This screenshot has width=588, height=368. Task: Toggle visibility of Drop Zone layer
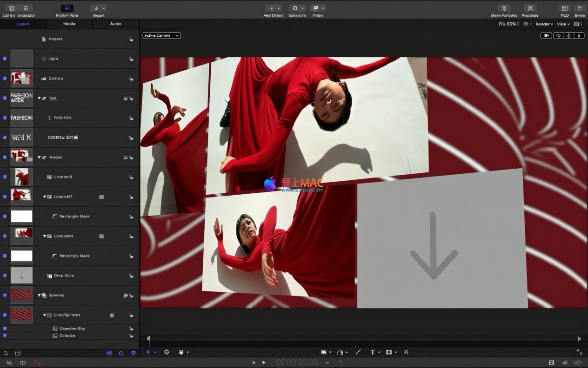(x=5, y=276)
